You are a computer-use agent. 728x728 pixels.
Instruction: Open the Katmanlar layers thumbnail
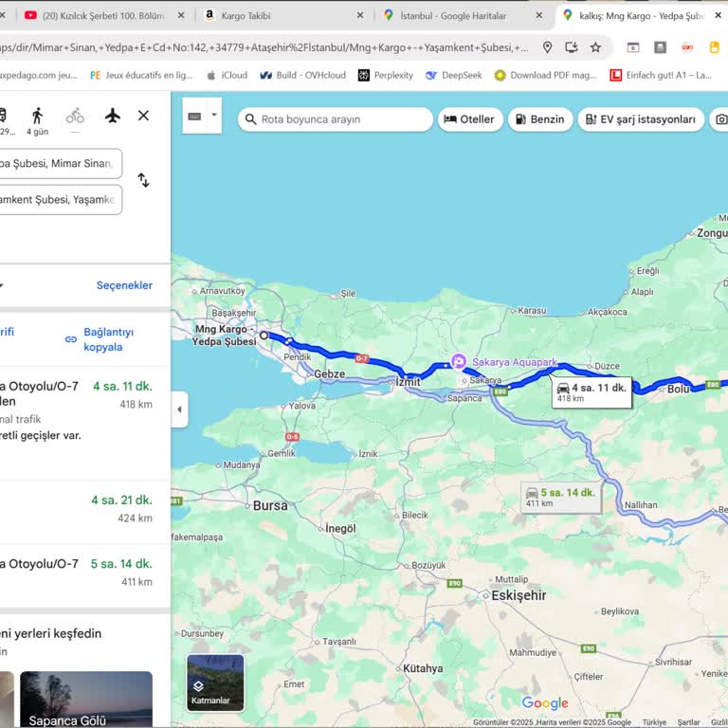[x=215, y=682]
